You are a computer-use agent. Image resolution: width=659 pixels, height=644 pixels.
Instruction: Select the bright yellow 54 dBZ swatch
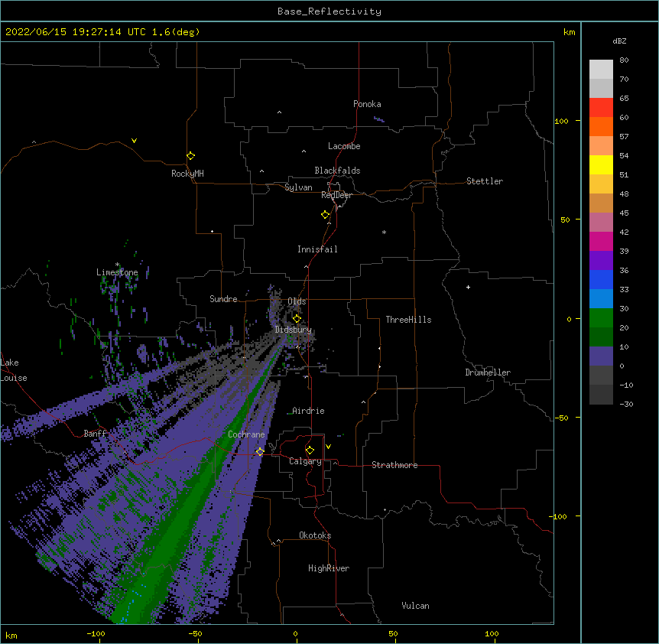601,164
